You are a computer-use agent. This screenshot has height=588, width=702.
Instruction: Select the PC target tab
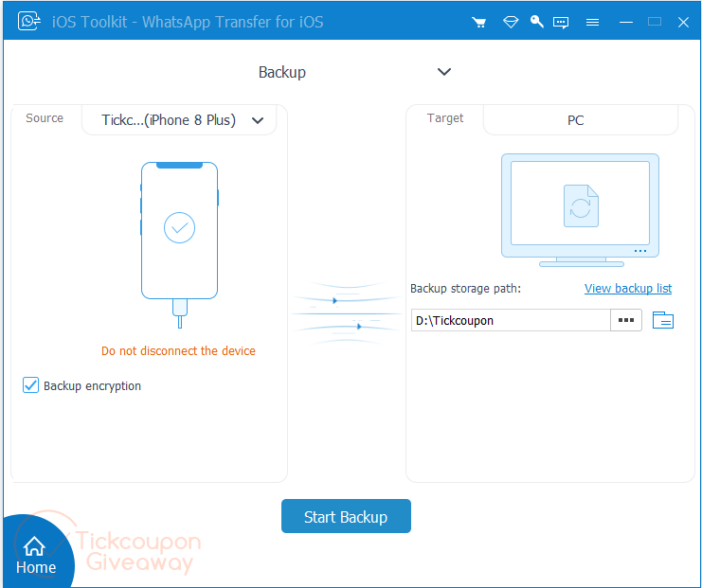click(581, 120)
